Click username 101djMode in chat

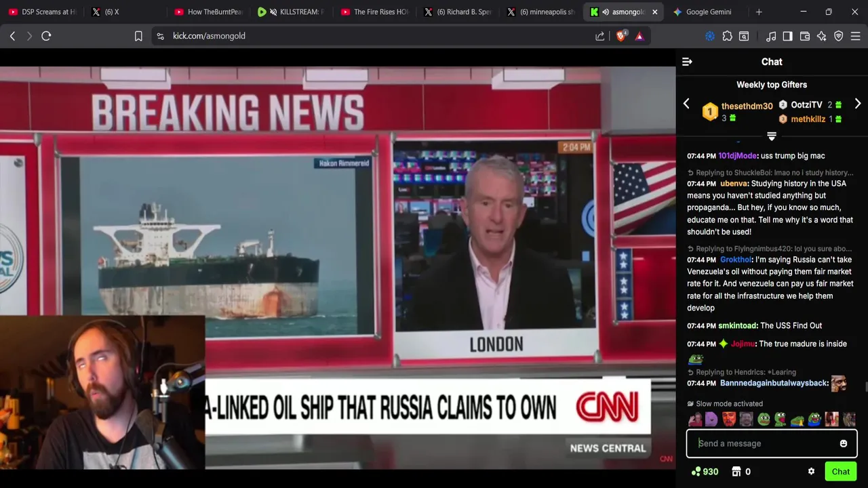tap(737, 156)
